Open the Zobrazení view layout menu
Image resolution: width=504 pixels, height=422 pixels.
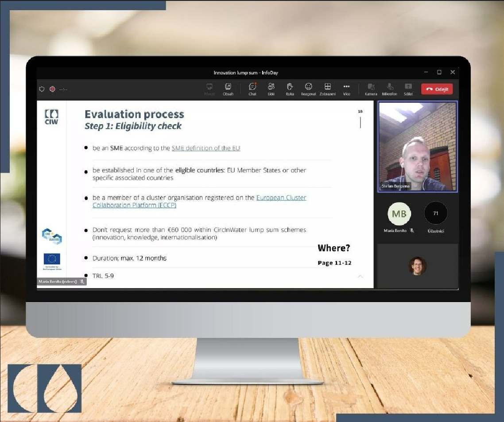[x=328, y=89]
